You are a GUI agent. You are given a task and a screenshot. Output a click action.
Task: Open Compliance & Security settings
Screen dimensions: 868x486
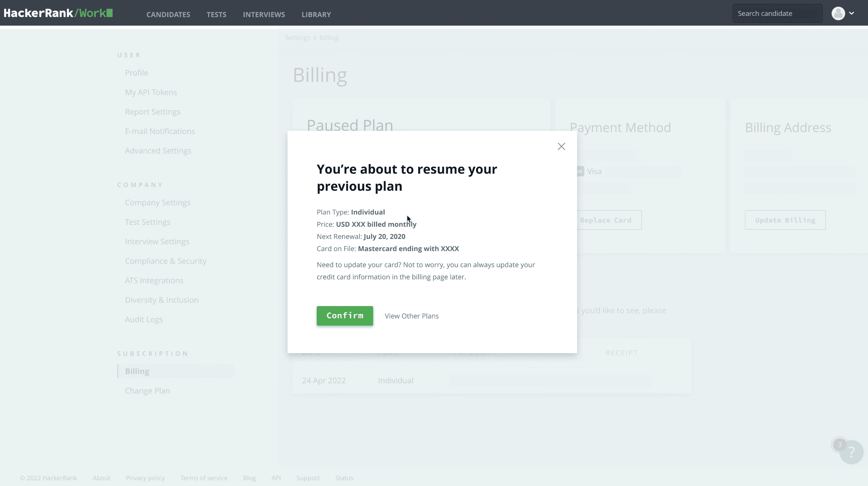(x=166, y=261)
